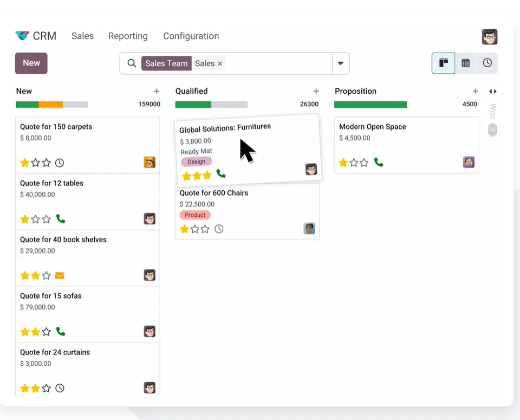Click the CRM app logo icon
The height and width of the screenshot is (420, 520).
click(x=22, y=36)
